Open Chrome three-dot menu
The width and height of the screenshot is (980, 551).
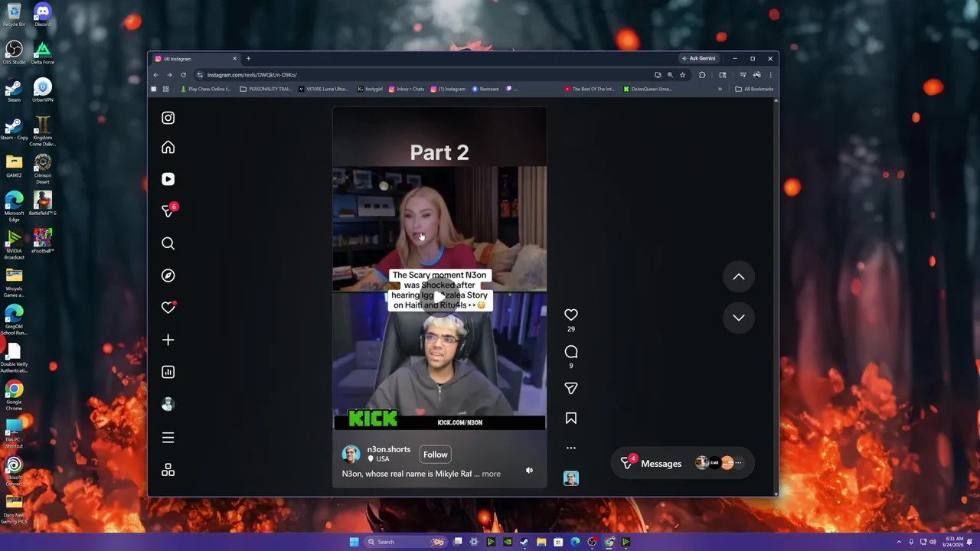point(770,75)
